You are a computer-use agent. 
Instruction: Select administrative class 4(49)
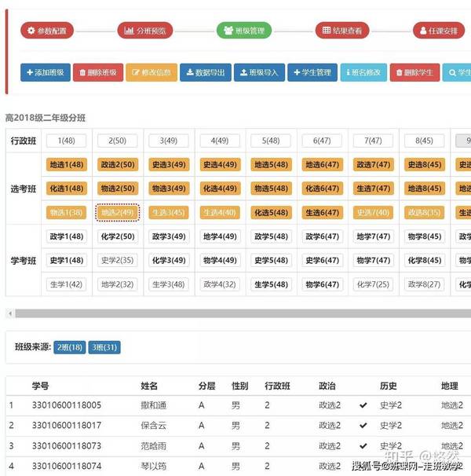(x=220, y=141)
